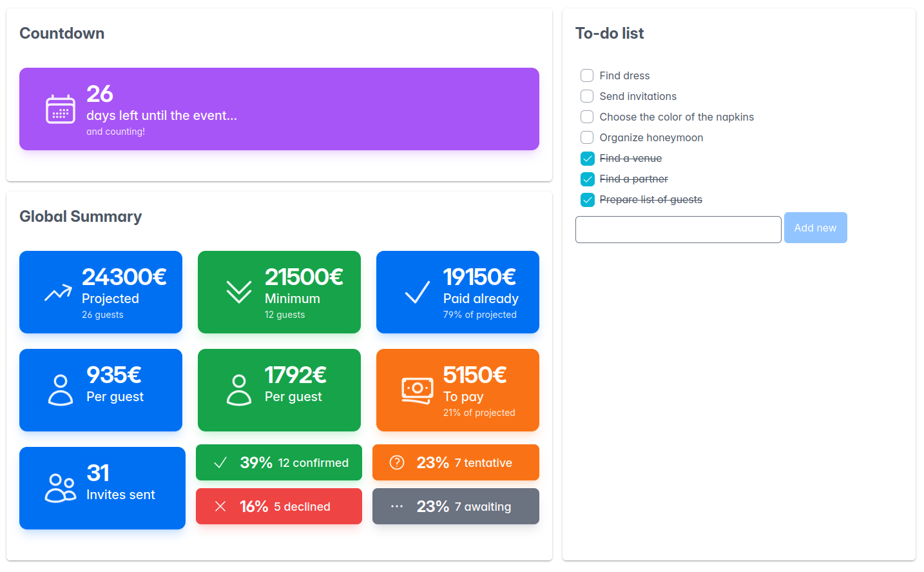
Task: Uncheck the completed Find a venue task
Action: coord(587,158)
